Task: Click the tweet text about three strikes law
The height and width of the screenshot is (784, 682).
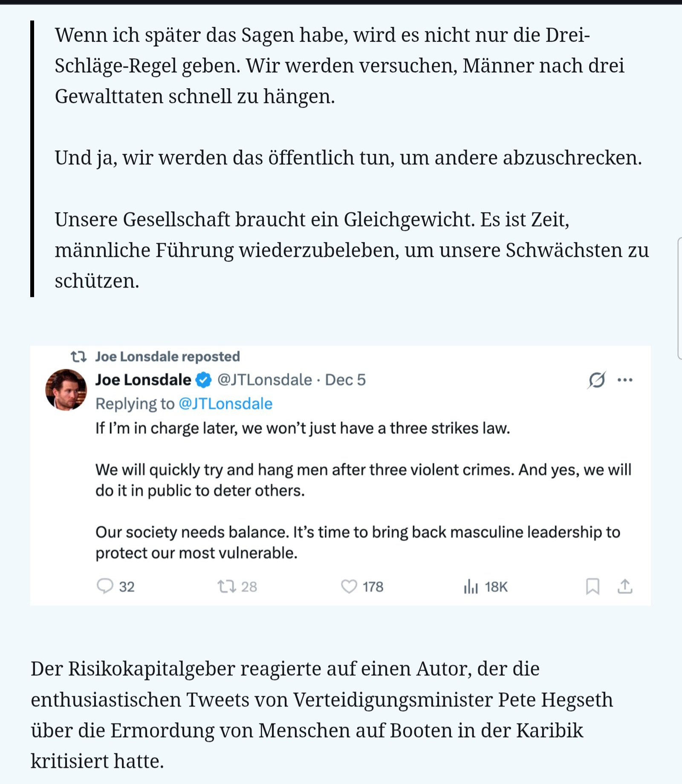Action: 303,428
